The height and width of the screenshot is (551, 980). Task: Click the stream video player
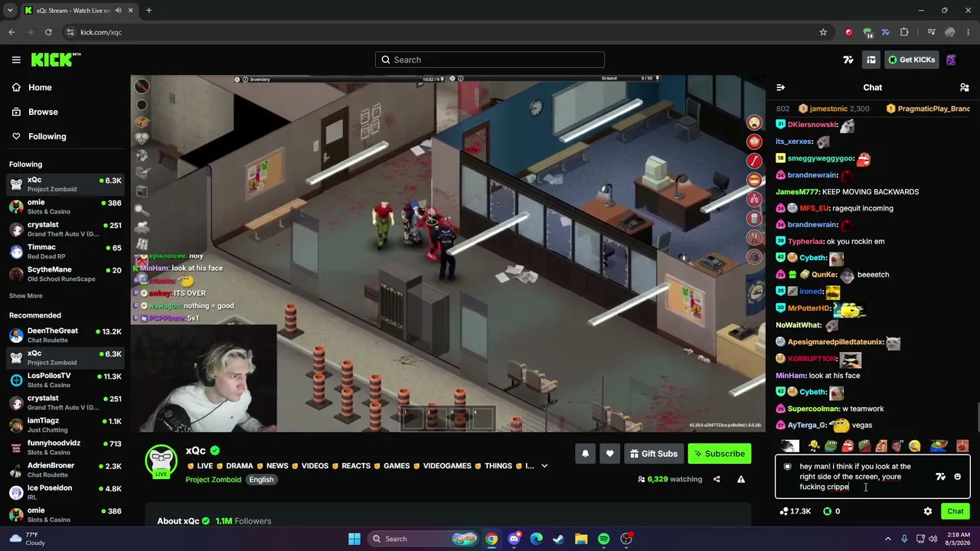pyautogui.click(x=447, y=253)
